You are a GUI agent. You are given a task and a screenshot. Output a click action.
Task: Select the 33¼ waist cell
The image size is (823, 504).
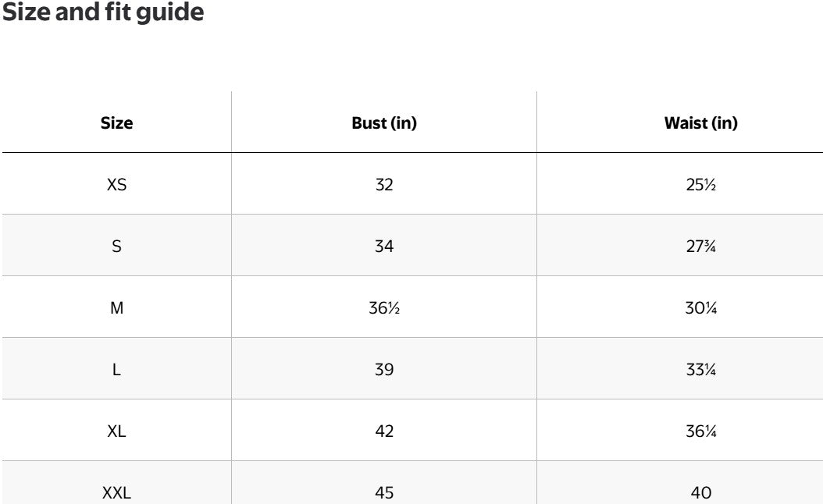[700, 370]
